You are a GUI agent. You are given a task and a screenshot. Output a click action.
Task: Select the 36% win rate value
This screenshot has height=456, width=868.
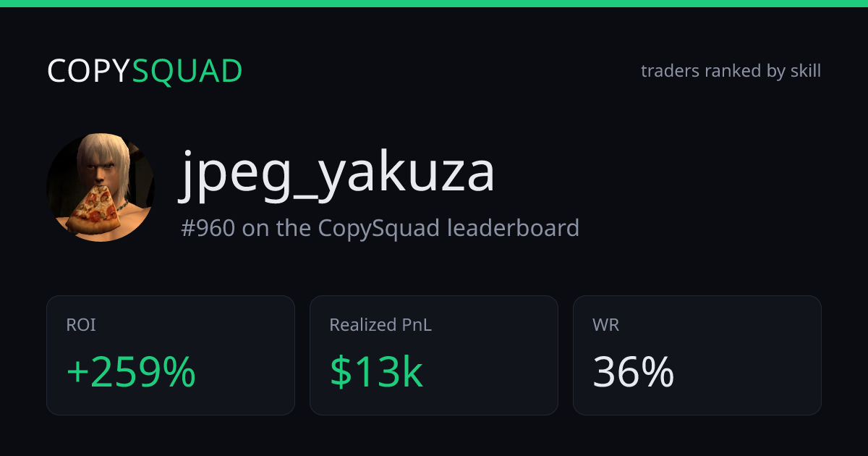click(634, 372)
